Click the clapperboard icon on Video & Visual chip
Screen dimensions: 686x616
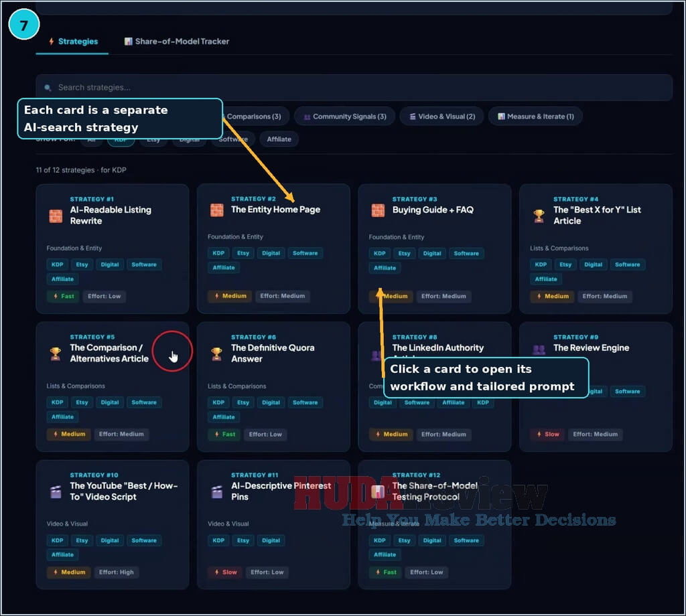[x=413, y=117]
